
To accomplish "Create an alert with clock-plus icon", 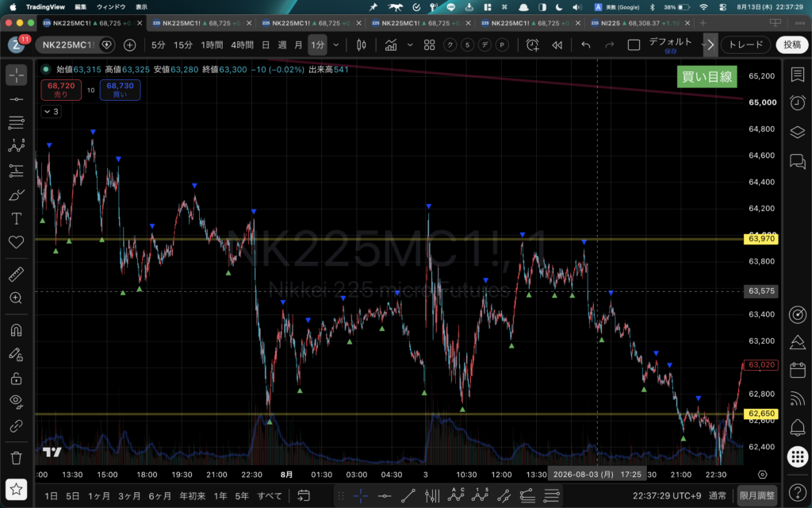I will coord(532,45).
